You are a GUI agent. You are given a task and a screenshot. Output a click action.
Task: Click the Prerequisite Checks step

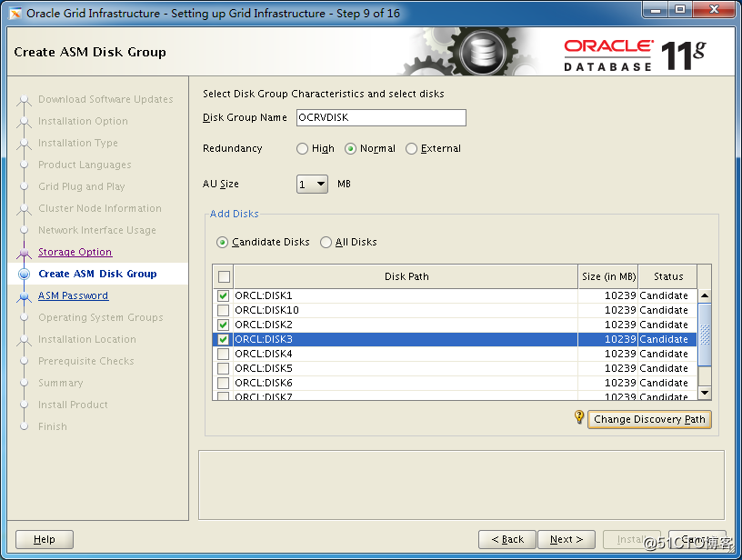click(86, 361)
